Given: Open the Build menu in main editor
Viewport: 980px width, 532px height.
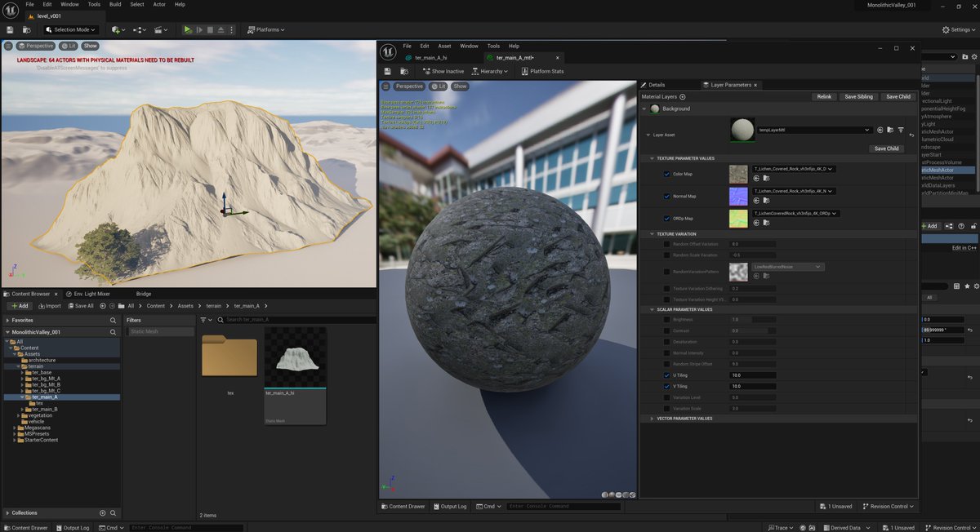Looking at the screenshot, I should 115,4.
